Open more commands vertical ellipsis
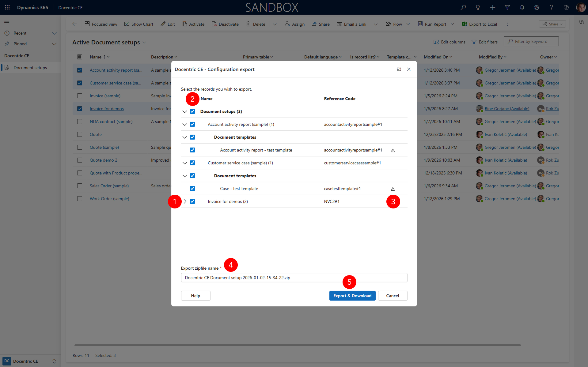Screen dimensions: 588x367 (507, 24)
